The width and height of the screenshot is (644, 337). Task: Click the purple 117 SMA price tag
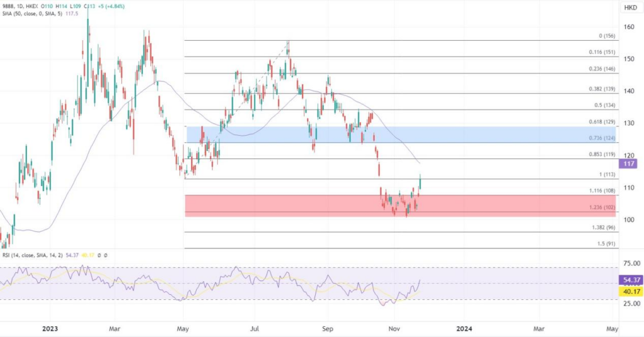(x=628, y=163)
